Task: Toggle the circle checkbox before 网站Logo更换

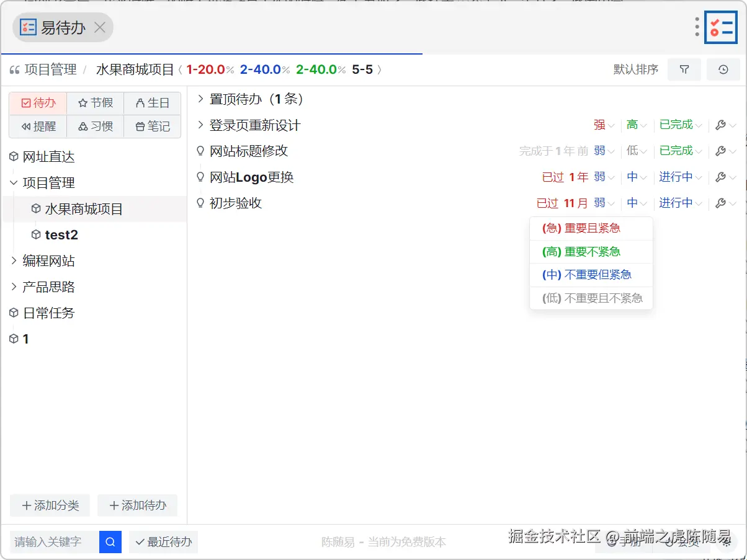Action: (200, 177)
